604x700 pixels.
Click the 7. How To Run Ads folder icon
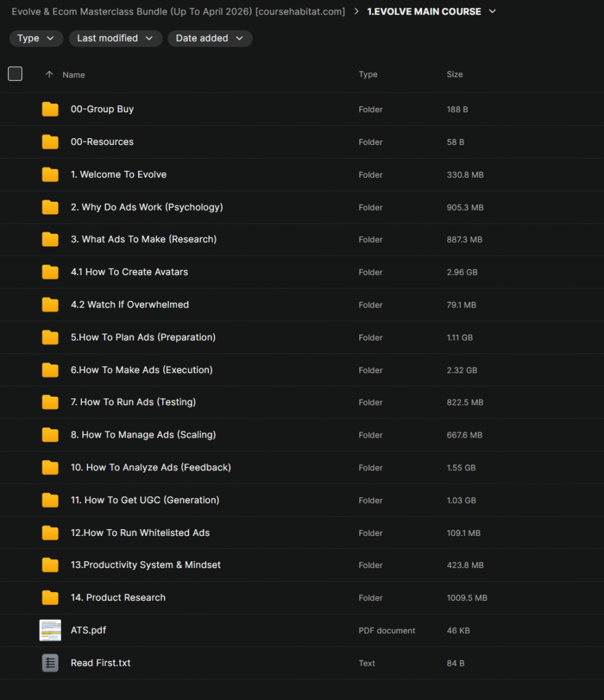pyautogui.click(x=50, y=403)
